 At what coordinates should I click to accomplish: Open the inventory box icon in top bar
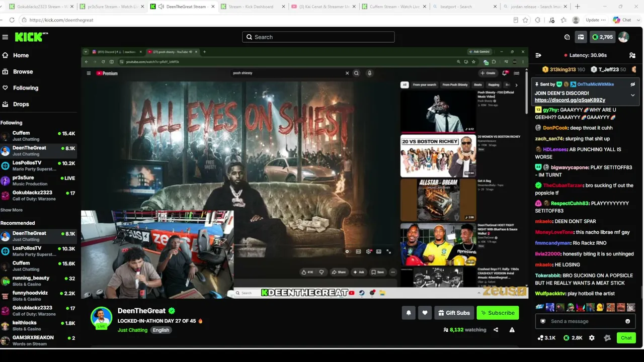click(581, 37)
